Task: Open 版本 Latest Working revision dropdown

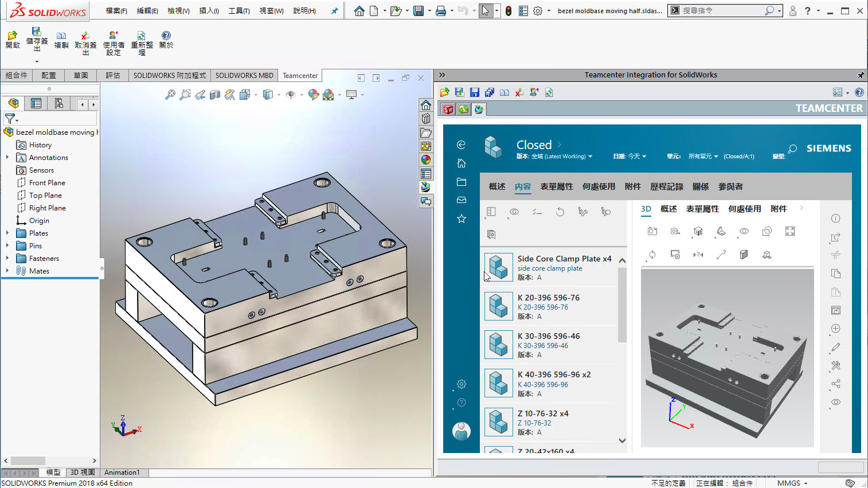Action: [x=554, y=157]
